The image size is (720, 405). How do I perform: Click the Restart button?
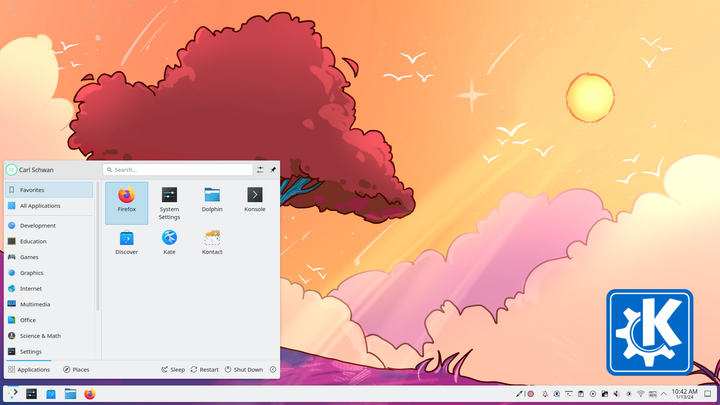(x=205, y=370)
